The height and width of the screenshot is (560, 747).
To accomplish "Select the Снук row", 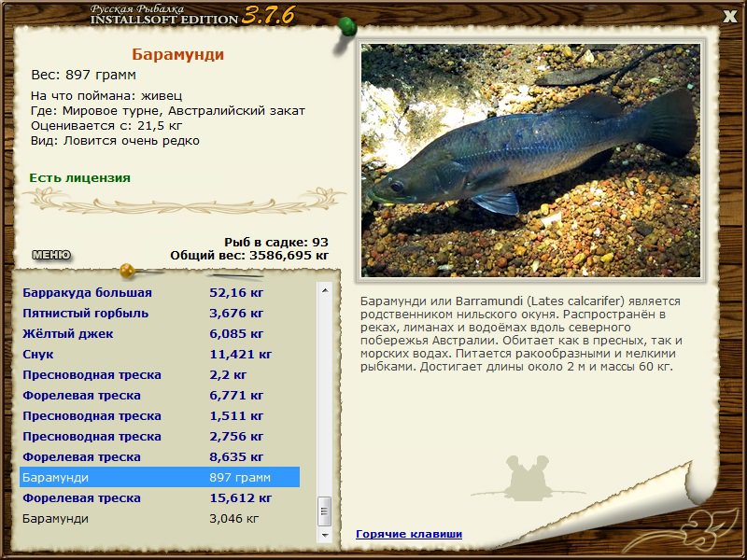I will point(160,354).
